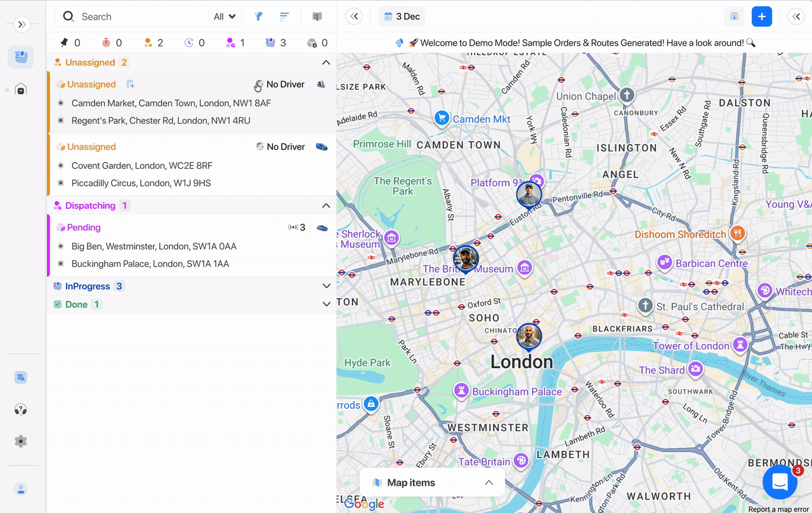Click the headset support icon
This screenshot has width=812, height=513.
point(21,410)
